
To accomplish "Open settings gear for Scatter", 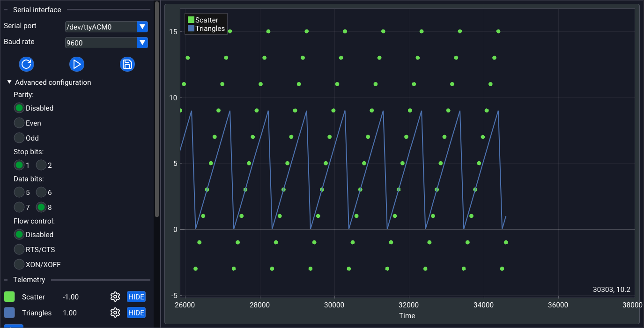I will point(115,297).
